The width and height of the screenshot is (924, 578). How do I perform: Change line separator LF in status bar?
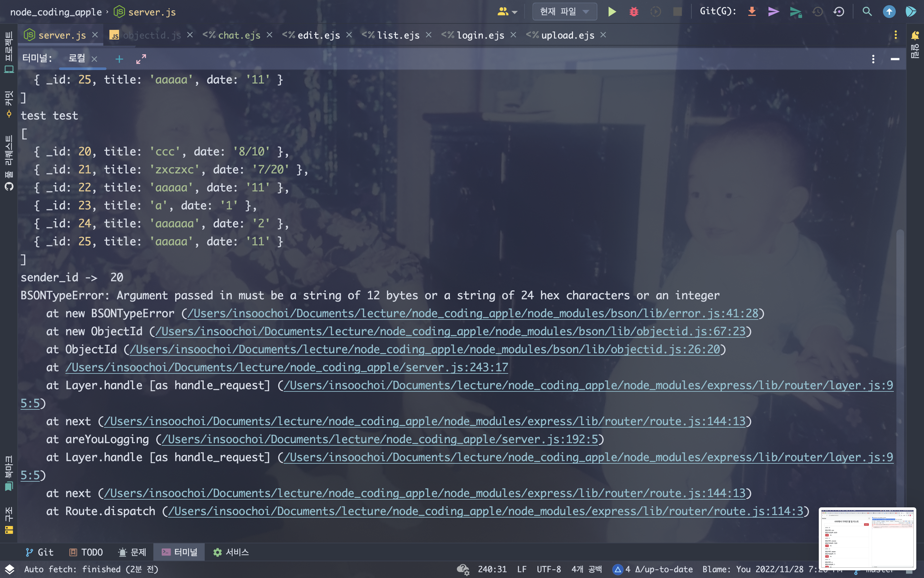tap(522, 569)
